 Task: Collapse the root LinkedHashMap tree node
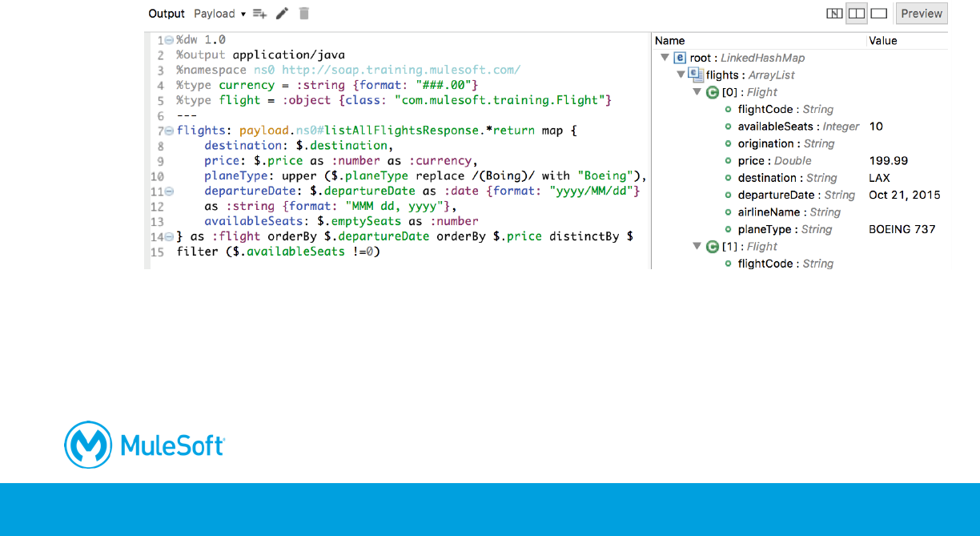[665, 58]
